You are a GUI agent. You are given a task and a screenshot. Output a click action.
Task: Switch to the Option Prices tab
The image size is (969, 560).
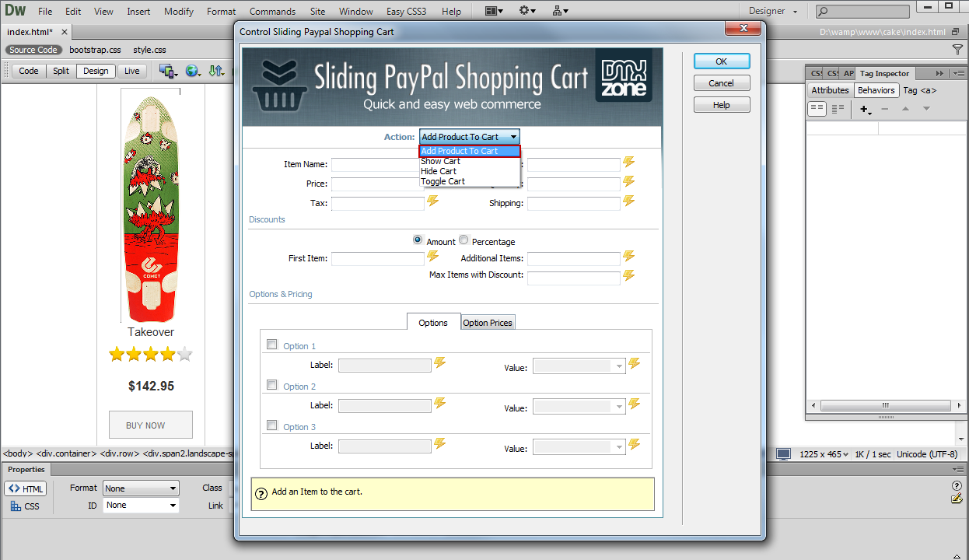pos(488,323)
